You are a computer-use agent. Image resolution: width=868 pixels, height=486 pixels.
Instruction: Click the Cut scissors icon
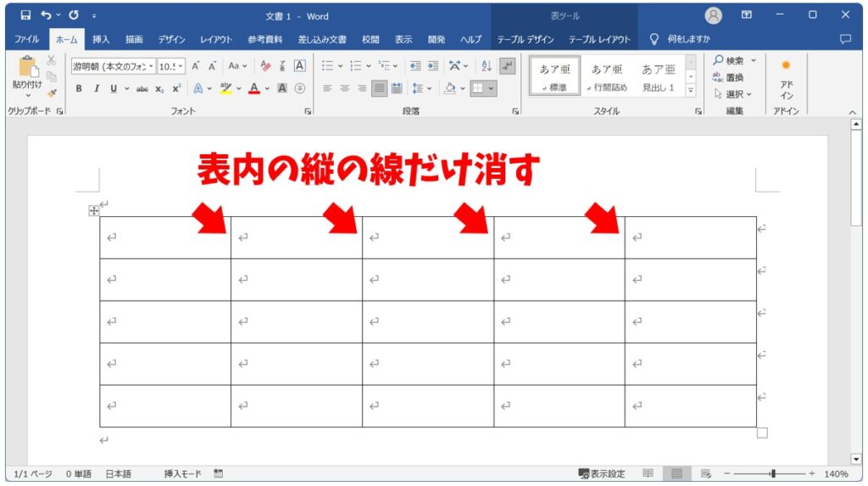point(52,60)
